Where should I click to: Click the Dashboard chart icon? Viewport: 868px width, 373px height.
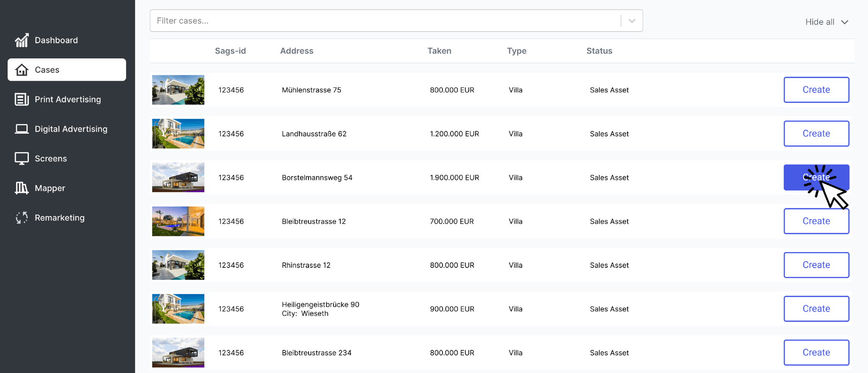coord(22,40)
